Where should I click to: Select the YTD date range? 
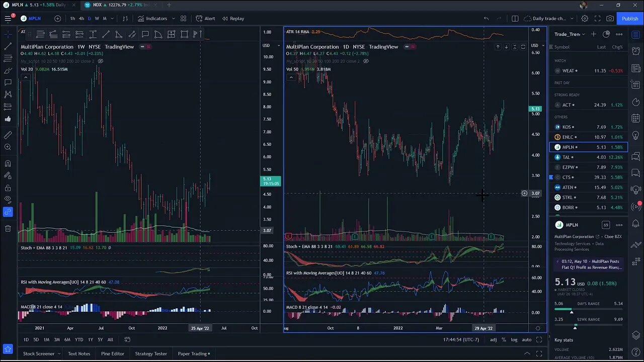(x=79, y=340)
